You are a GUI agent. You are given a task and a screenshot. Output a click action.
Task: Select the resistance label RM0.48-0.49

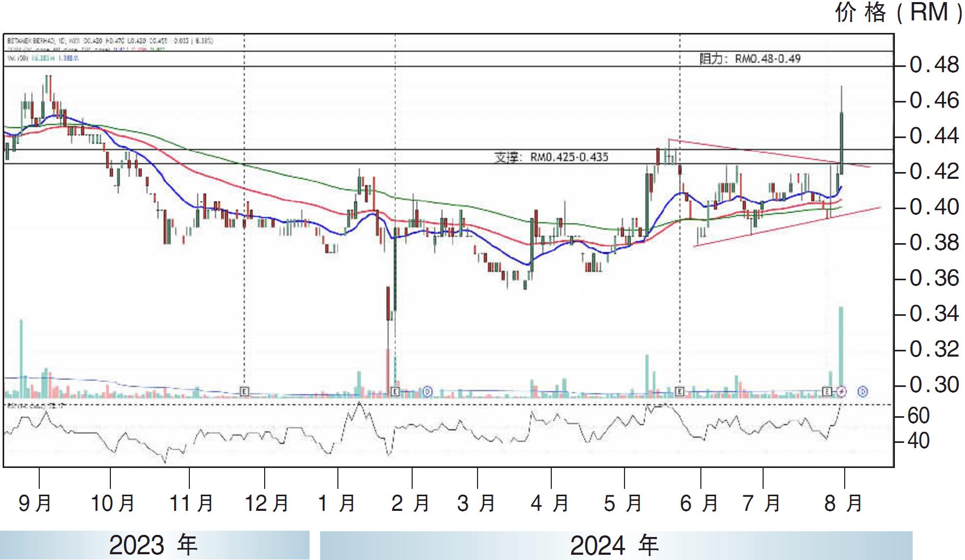click(750, 59)
